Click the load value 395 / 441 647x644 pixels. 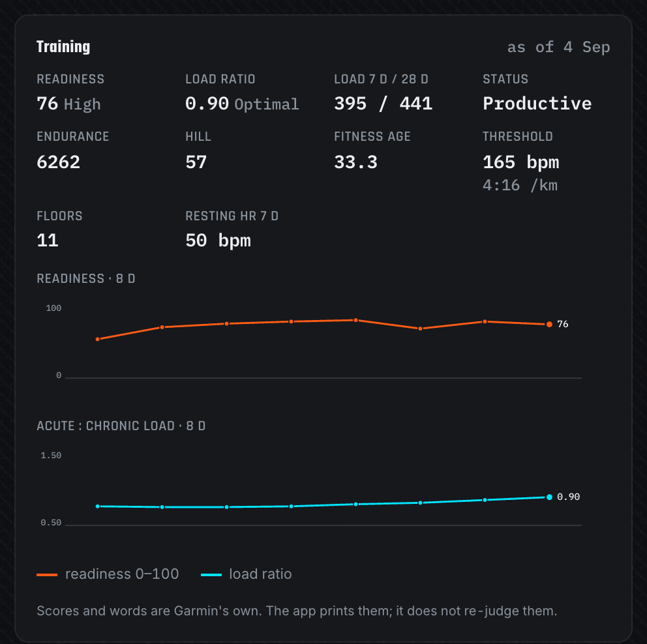(384, 104)
